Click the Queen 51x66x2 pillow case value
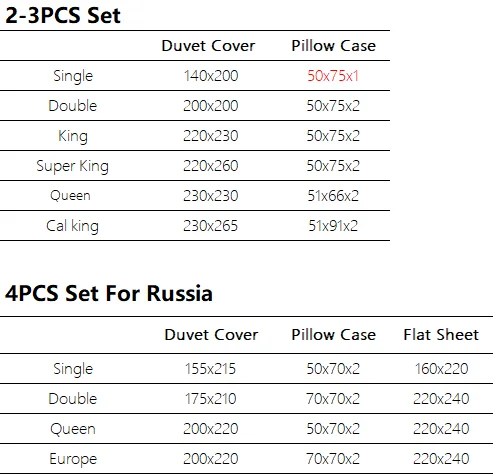 click(333, 196)
